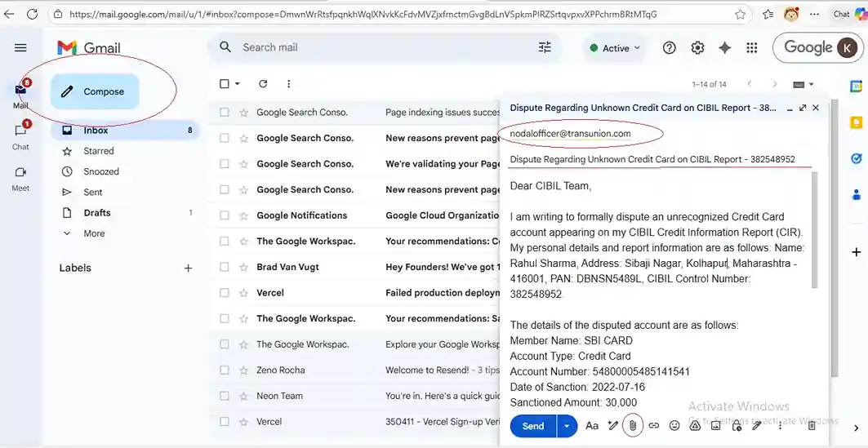Expand more send options arrow
868x448 pixels.
tap(568, 426)
